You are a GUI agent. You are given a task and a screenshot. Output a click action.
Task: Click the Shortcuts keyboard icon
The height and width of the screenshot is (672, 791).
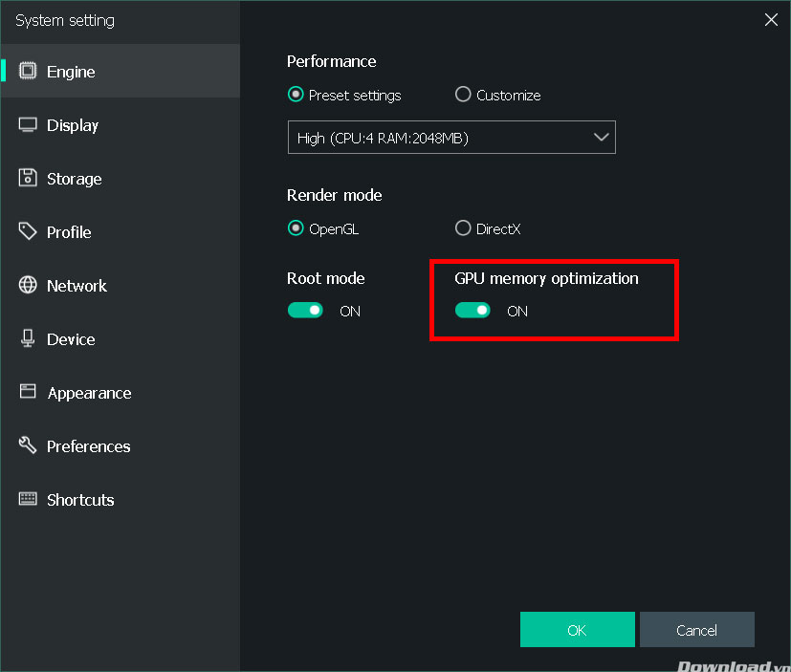pyautogui.click(x=28, y=500)
